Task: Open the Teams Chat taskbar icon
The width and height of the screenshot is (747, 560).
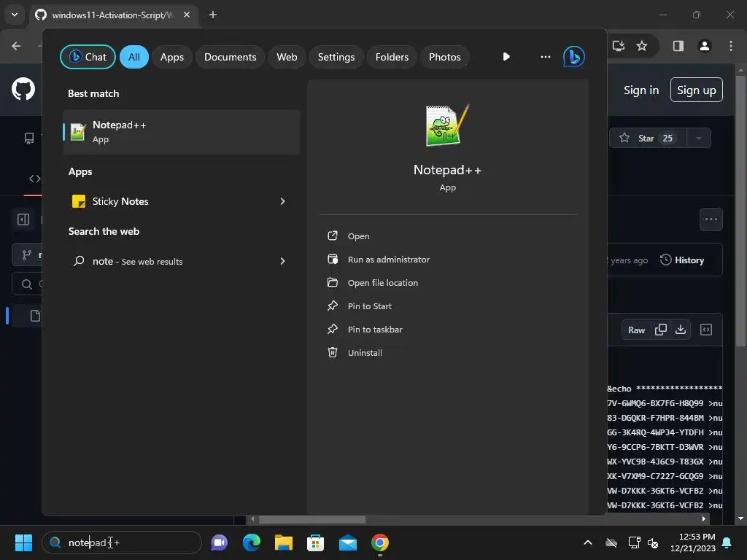Action: 219,542
